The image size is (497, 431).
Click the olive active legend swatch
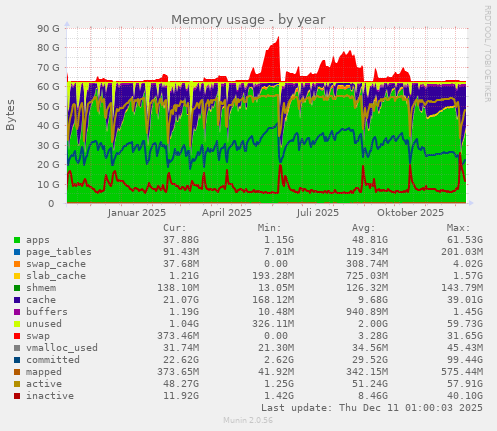click(x=17, y=384)
